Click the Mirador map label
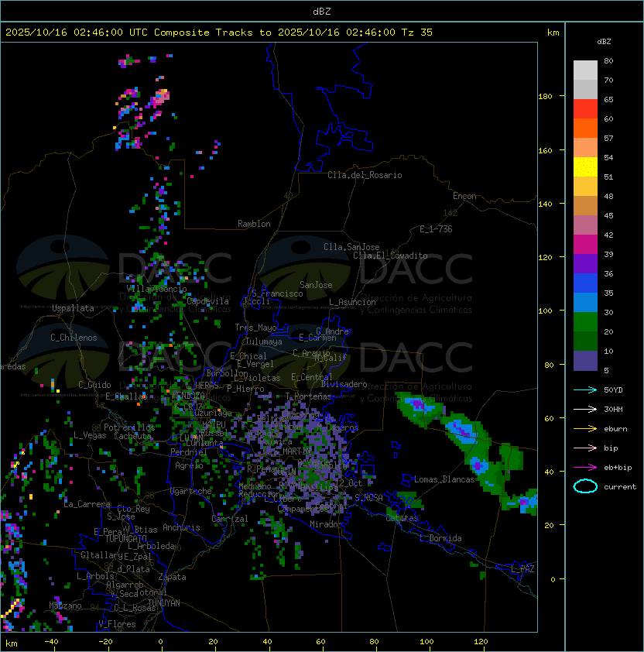 (x=326, y=524)
